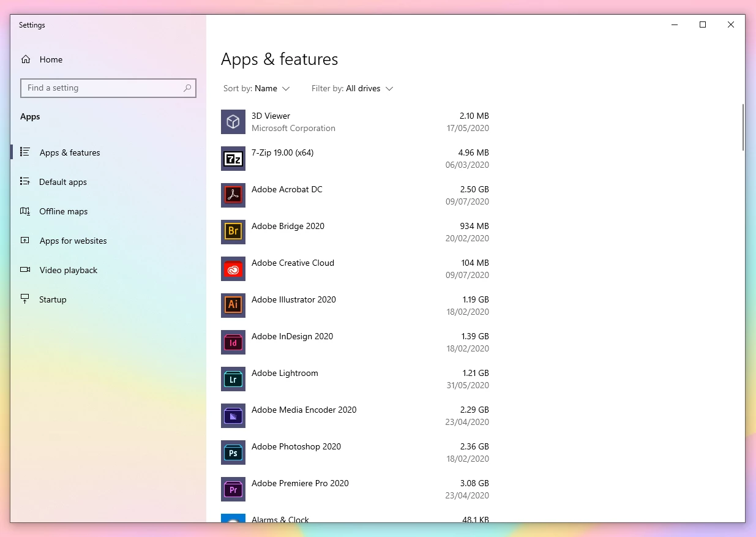Click the Offline maps sidebar icon

pyautogui.click(x=25, y=211)
